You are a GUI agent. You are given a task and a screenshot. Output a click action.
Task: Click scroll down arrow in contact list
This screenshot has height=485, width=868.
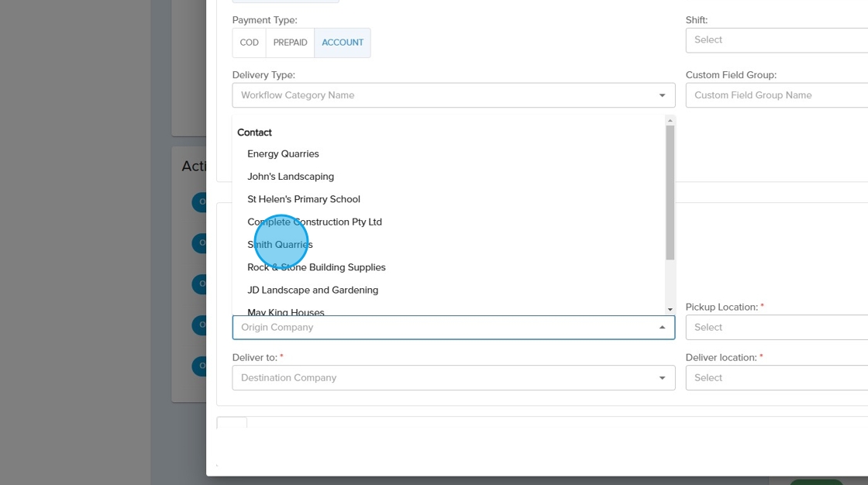point(670,309)
